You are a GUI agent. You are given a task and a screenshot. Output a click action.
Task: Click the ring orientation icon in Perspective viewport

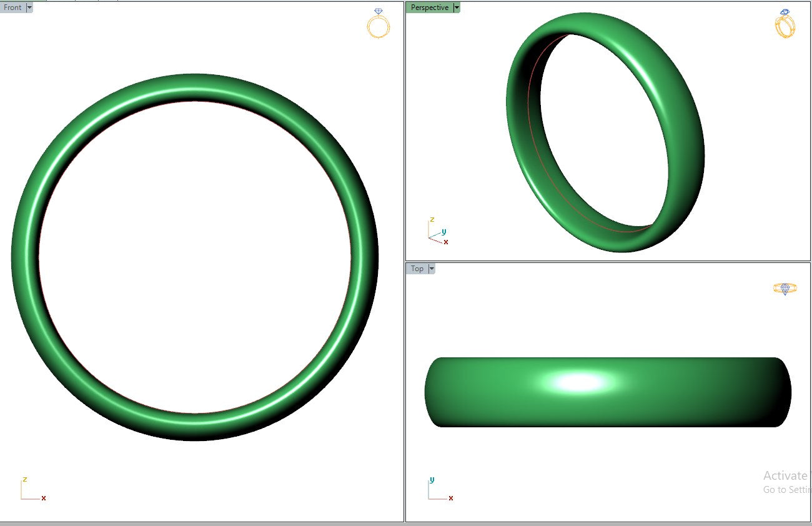785,24
